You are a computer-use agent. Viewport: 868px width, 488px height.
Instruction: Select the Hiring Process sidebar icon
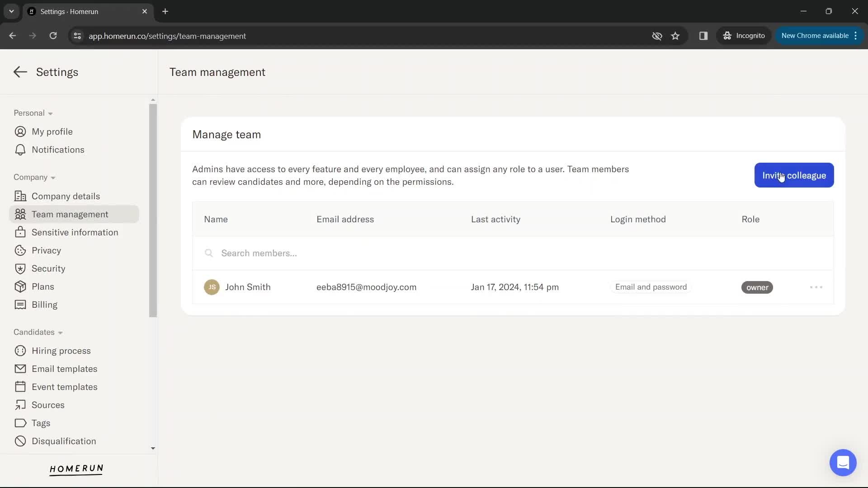pos(20,350)
